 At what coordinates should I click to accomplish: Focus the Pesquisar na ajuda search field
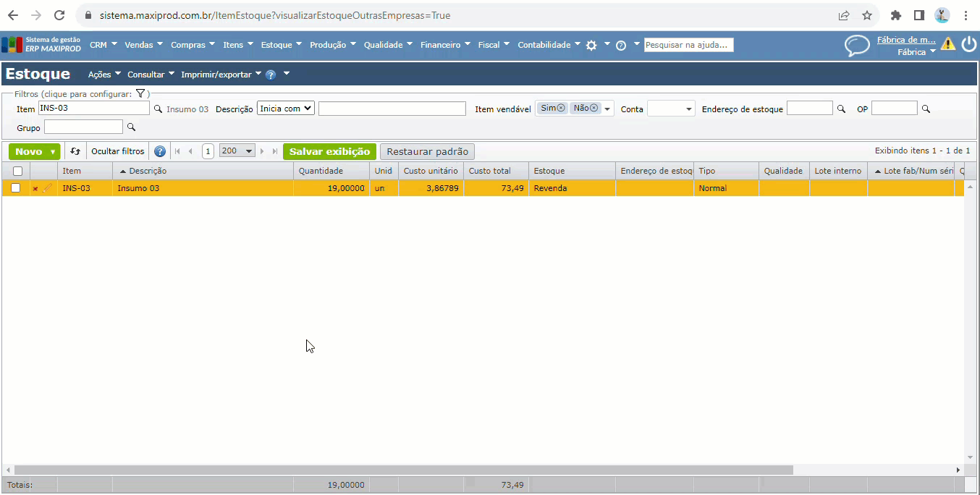tap(688, 45)
